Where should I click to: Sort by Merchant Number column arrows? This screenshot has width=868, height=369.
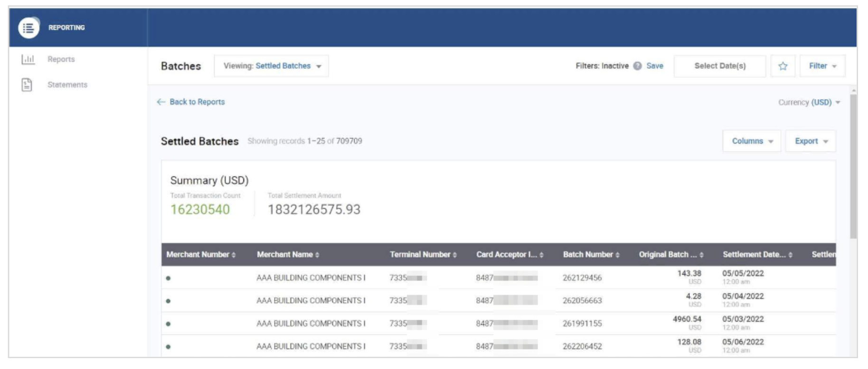(x=234, y=255)
